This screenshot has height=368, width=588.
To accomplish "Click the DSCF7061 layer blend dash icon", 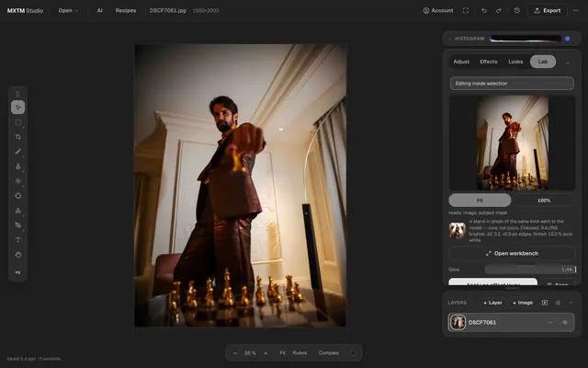I will click(x=549, y=323).
